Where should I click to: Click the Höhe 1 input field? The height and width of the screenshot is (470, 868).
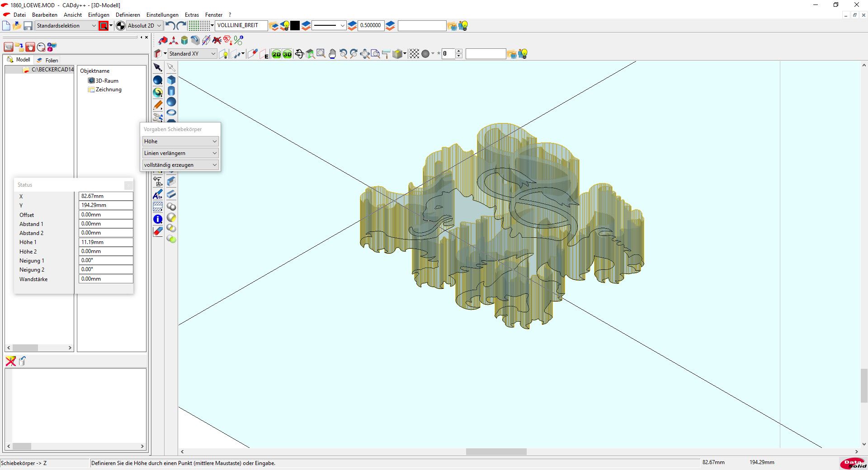point(106,242)
